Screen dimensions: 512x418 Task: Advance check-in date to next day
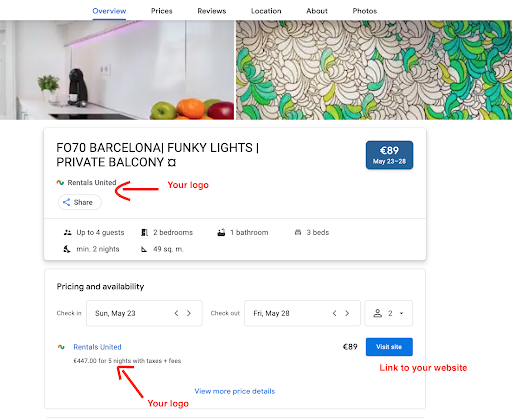tap(189, 313)
